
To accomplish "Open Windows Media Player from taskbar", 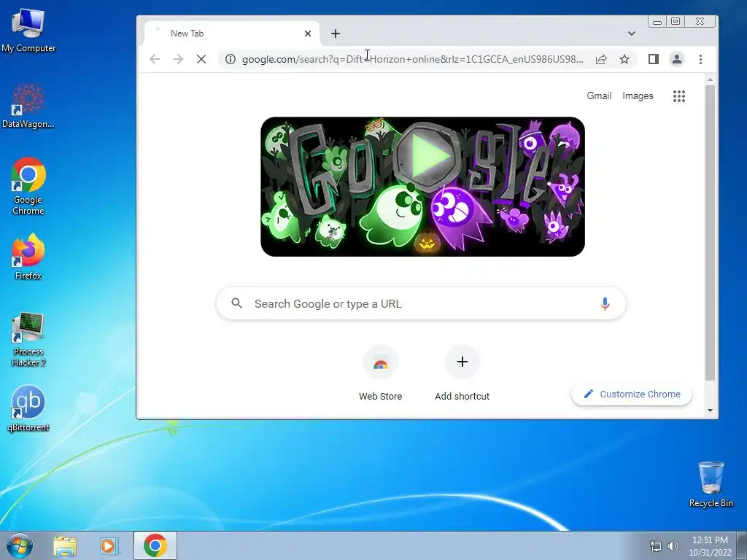I will pos(109,545).
